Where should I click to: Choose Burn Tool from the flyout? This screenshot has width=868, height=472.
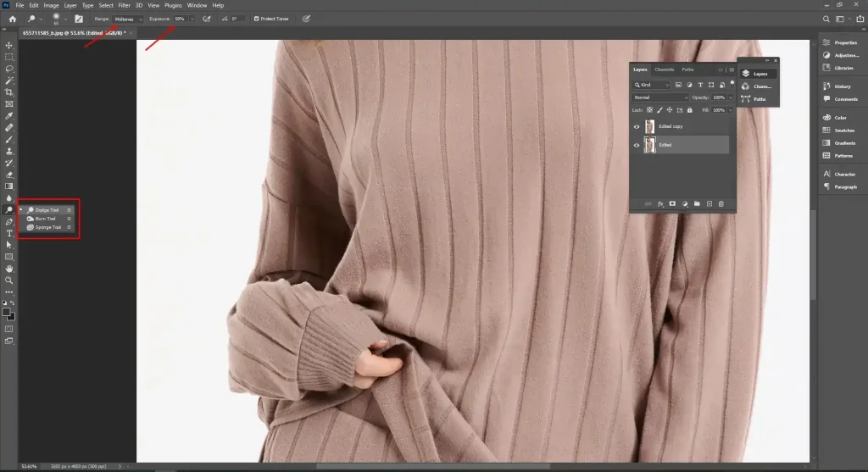[47, 219]
